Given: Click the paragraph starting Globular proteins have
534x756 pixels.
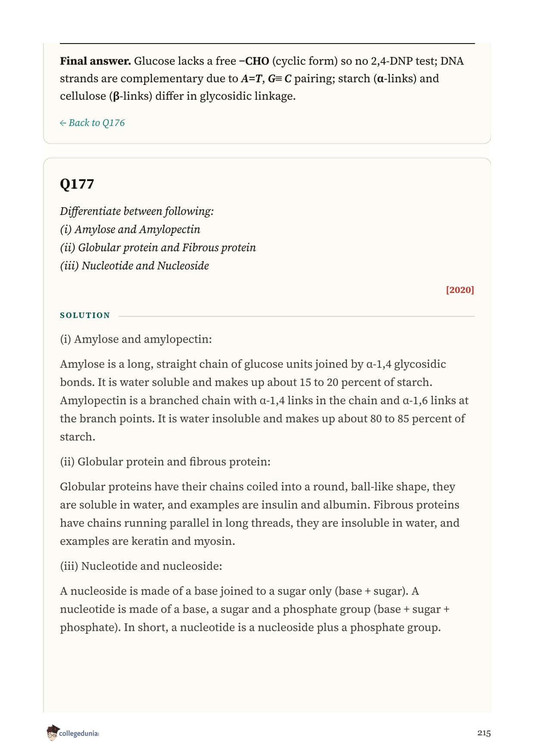Looking at the screenshot, I should [260, 514].
